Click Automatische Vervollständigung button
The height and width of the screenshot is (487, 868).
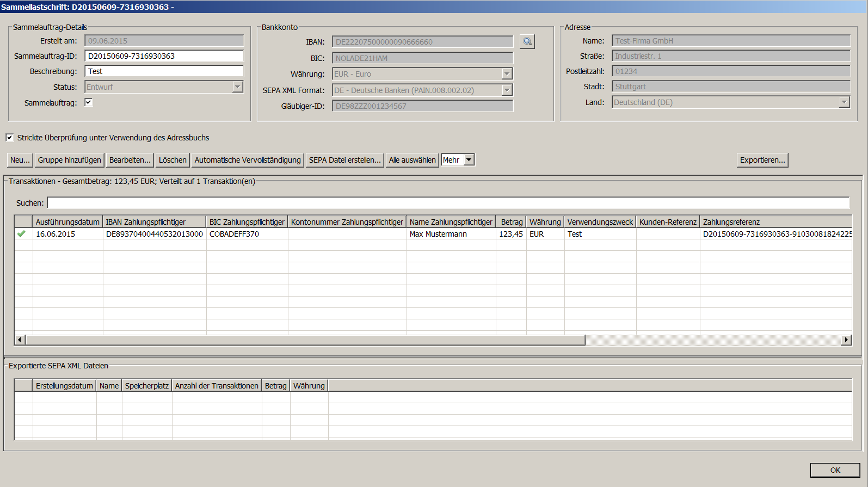248,160
